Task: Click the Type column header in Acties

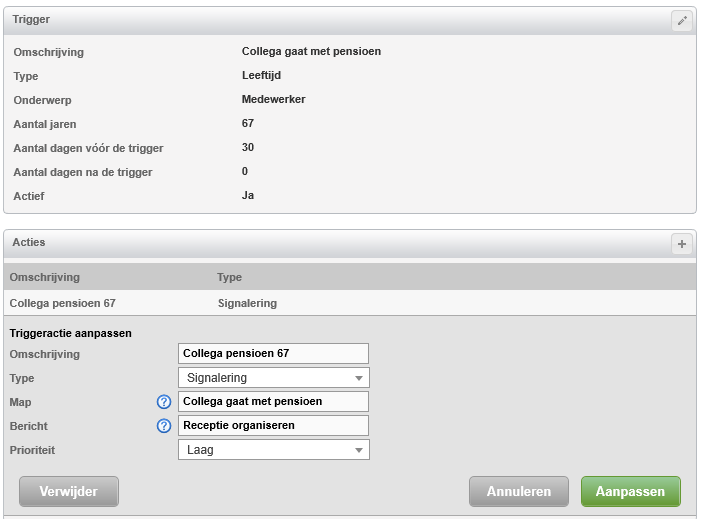Action: 229,277
